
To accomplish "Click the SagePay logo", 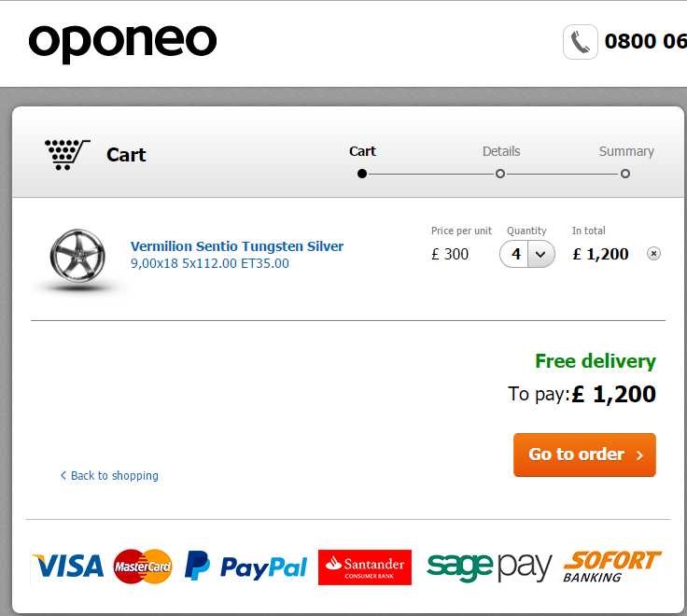I will 489,567.
